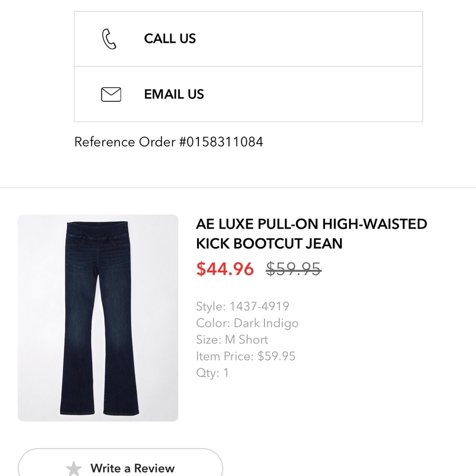Select the CALL US option
The image size is (476, 476).
pyautogui.click(x=169, y=39)
